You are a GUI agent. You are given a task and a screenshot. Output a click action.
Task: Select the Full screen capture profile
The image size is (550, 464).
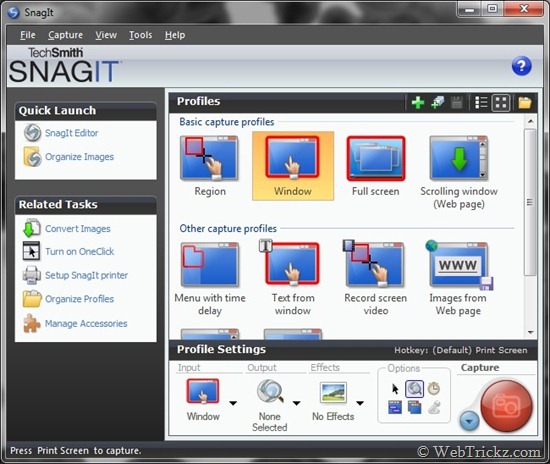click(x=376, y=166)
